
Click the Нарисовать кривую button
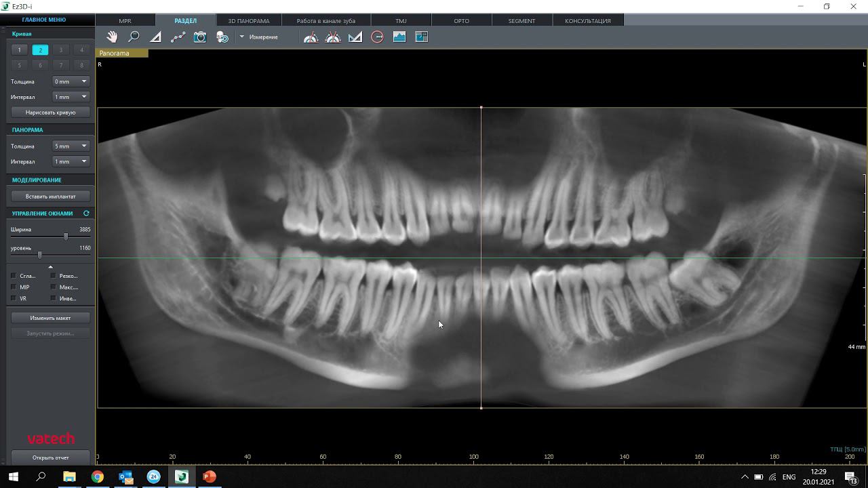pos(51,112)
